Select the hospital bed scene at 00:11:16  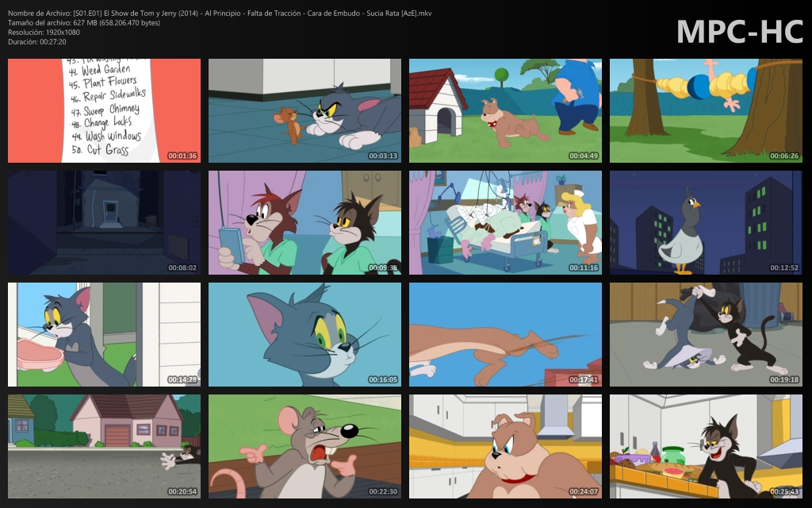[x=505, y=221]
